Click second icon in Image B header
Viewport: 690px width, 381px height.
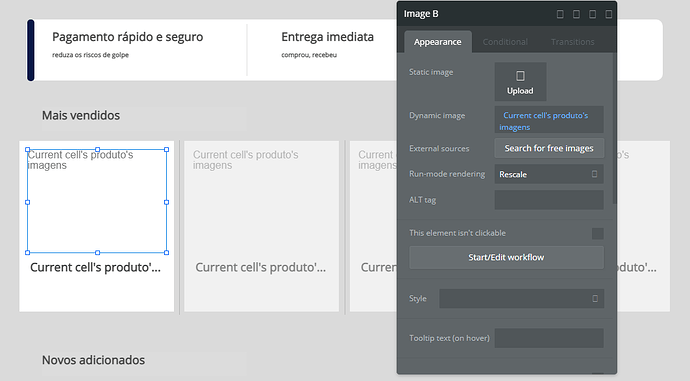point(576,14)
